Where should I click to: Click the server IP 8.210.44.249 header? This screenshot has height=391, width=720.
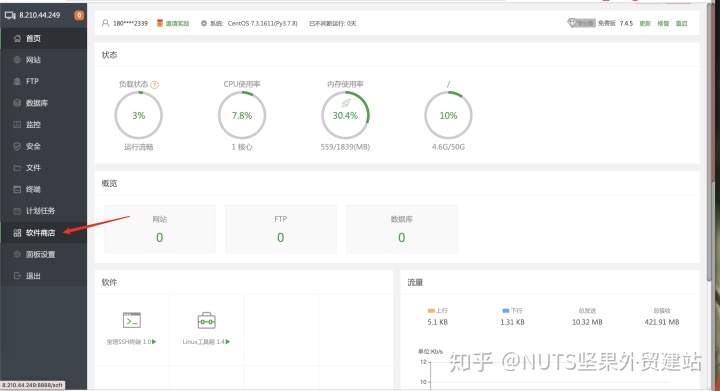pos(39,15)
